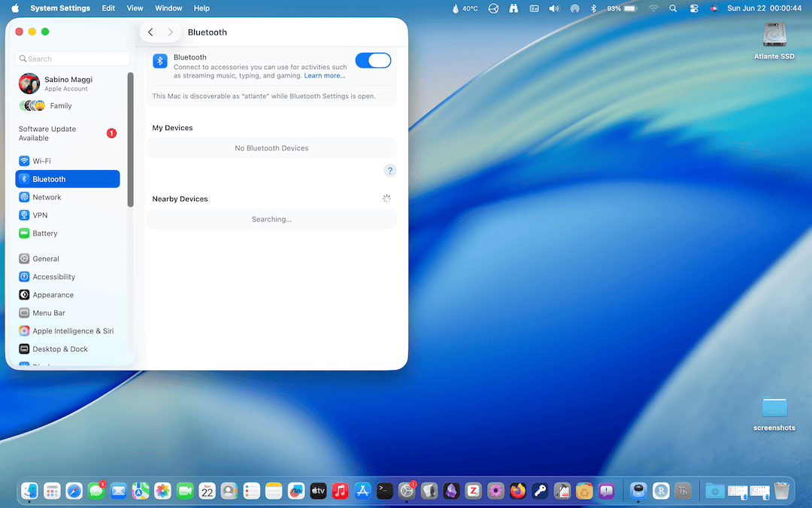Image resolution: width=812 pixels, height=508 pixels.
Task: Open the Window menu
Action: tap(168, 8)
